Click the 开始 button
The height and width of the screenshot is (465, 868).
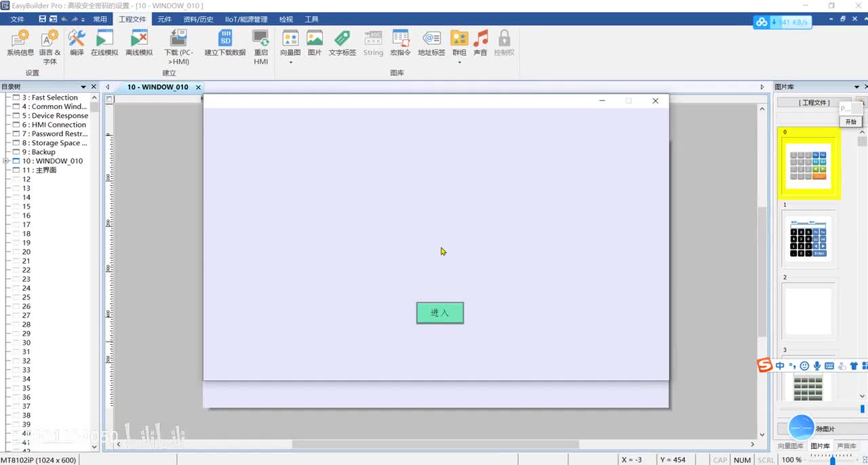tap(850, 122)
